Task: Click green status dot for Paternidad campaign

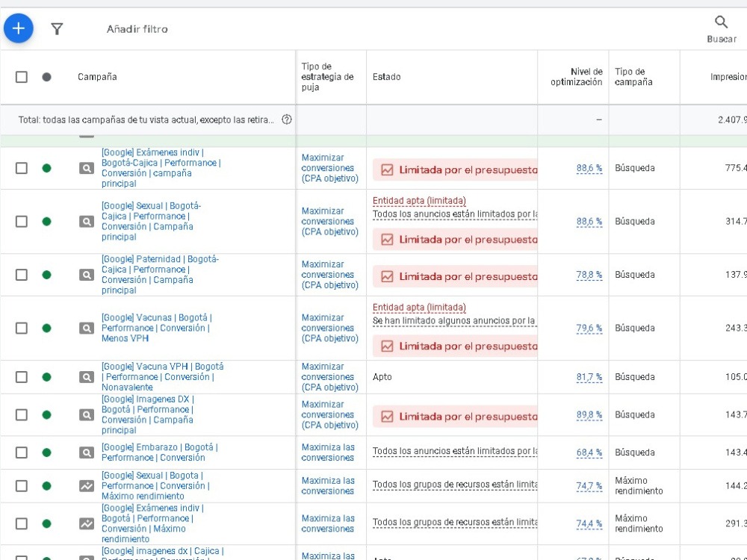Action: point(46,275)
